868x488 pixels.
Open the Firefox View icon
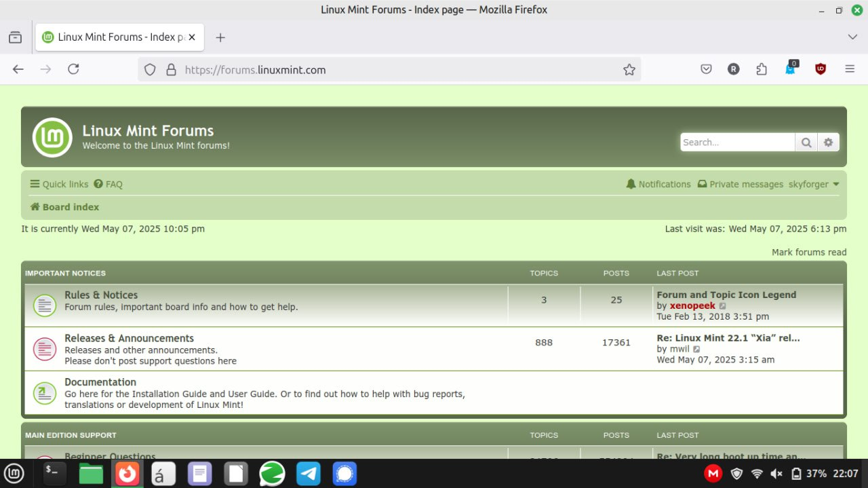15,37
